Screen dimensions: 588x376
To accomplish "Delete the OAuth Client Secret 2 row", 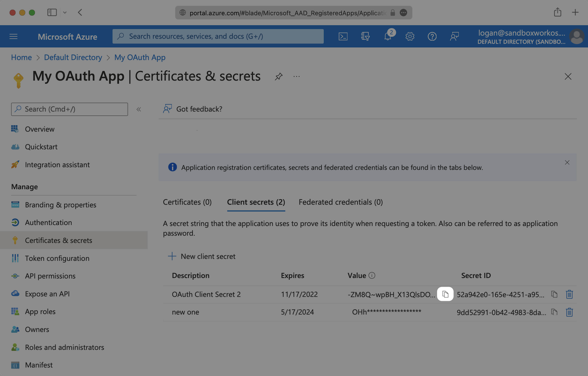I will coord(569,294).
